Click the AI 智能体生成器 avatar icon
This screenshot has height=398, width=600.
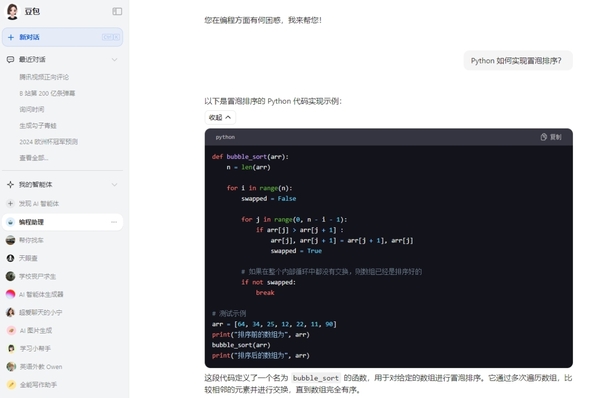[10, 294]
